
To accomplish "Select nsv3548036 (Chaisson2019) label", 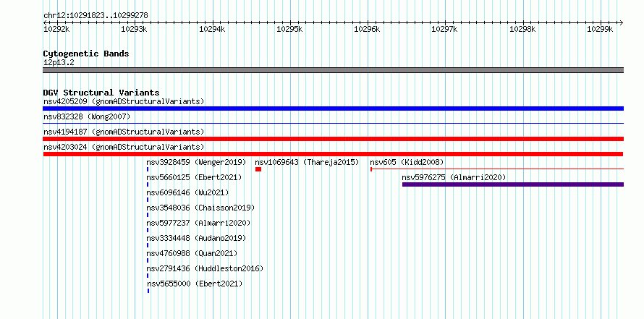I will (x=201, y=208).
